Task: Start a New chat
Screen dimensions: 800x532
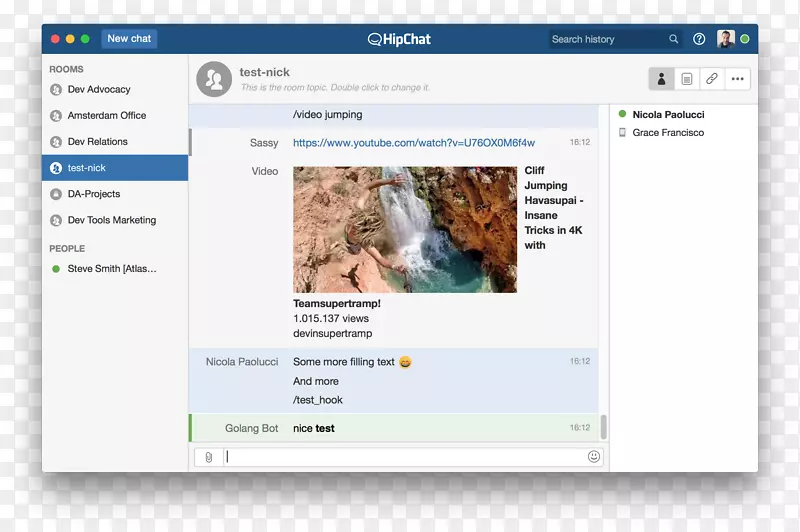Action: (129, 39)
